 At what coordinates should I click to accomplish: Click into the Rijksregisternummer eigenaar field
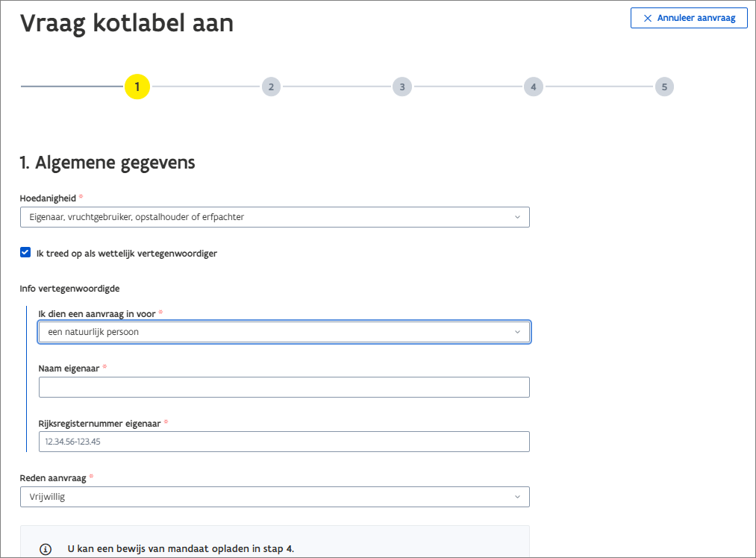(284, 442)
